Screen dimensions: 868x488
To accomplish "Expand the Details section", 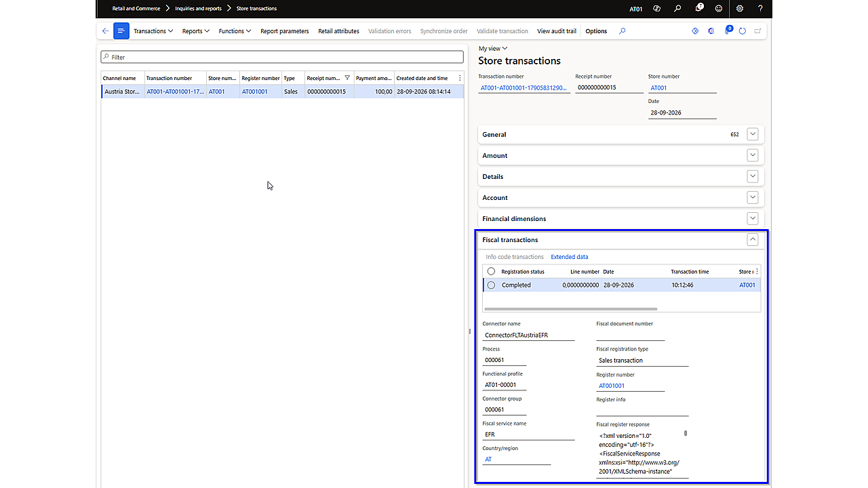I will (x=752, y=176).
